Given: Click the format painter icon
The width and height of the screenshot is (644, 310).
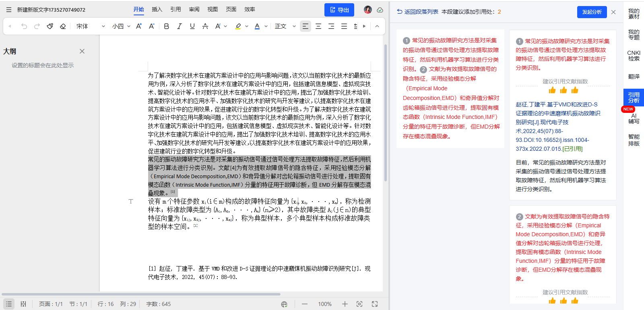Looking at the screenshot, I should coord(50,26).
